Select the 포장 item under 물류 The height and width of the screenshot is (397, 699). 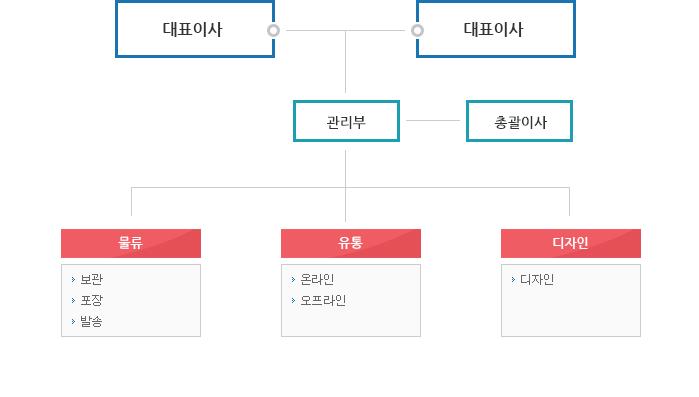pyautogui.click(x=91, y=300)
